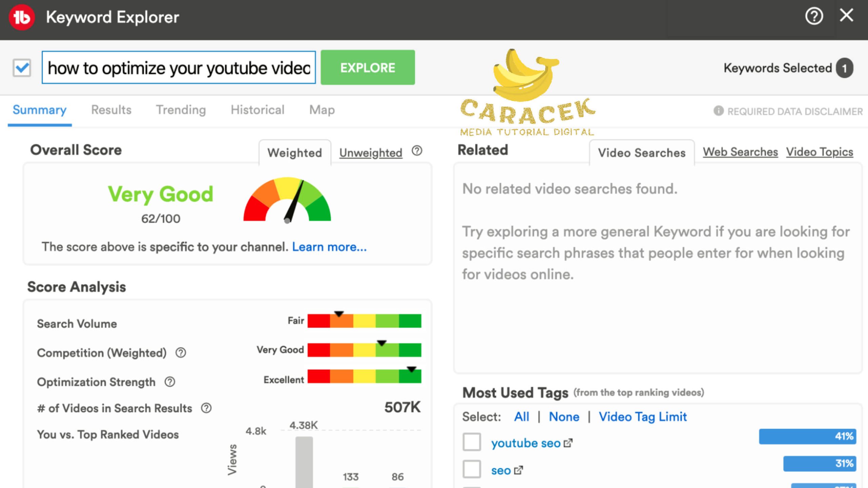Click the Video Topics tab
Viewport: 868px width, 488px height.
coord(820,152)
